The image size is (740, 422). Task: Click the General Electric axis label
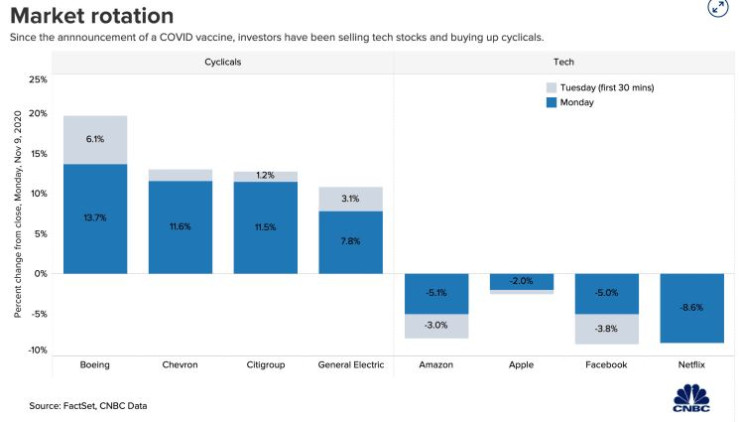pyautogui.click(x=350, y=365)
